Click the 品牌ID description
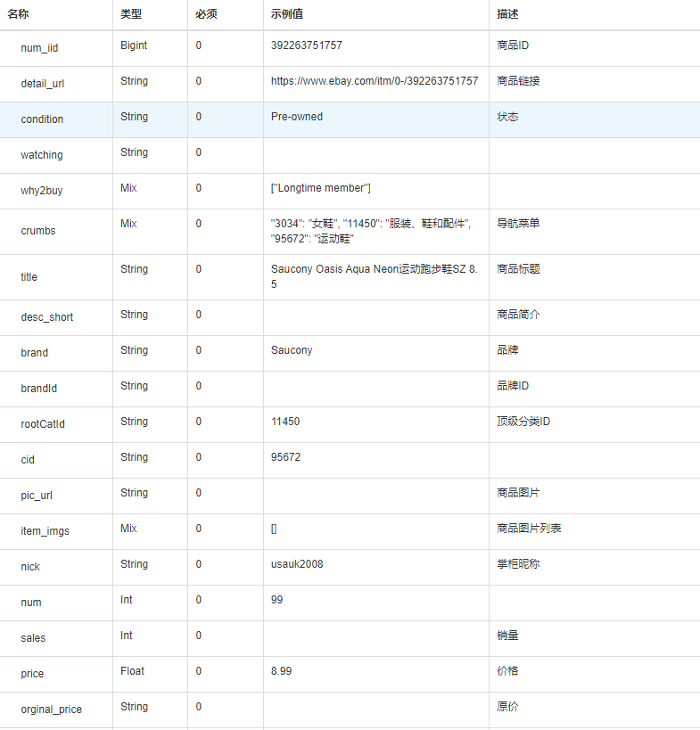The width and height of the screenshot is (700, 730). [x=513, y=386]
